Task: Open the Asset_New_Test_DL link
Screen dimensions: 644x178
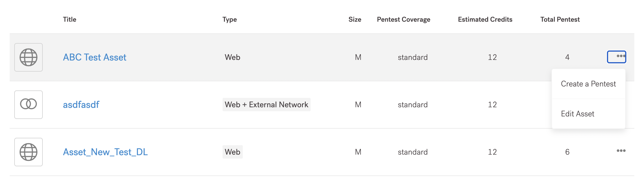Action: pyautogui.click(x=105, y=152)
